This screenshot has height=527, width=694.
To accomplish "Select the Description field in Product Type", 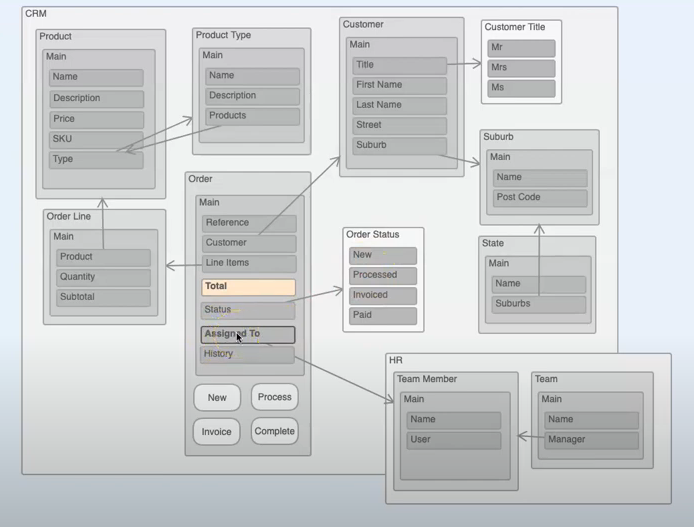I will [252, 96].
